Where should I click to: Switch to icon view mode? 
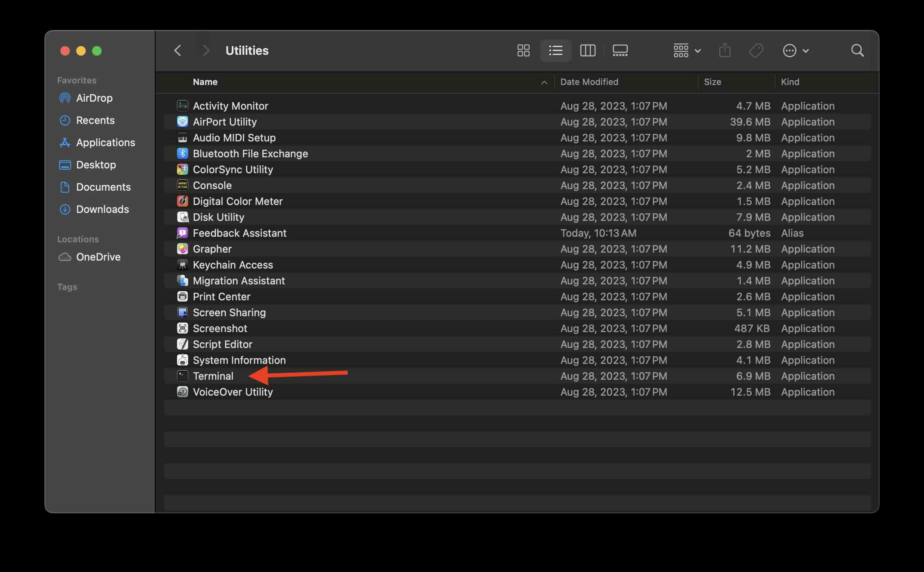point(523,50)
